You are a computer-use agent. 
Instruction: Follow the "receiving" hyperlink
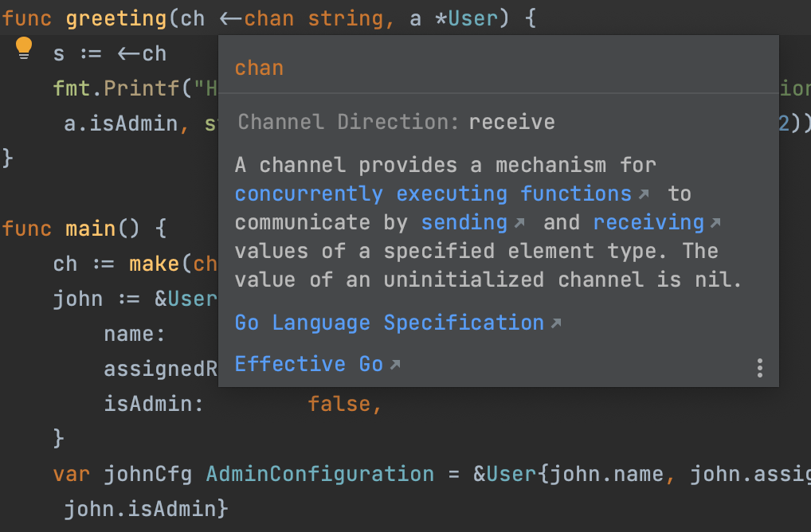click(x=648, y=222)
